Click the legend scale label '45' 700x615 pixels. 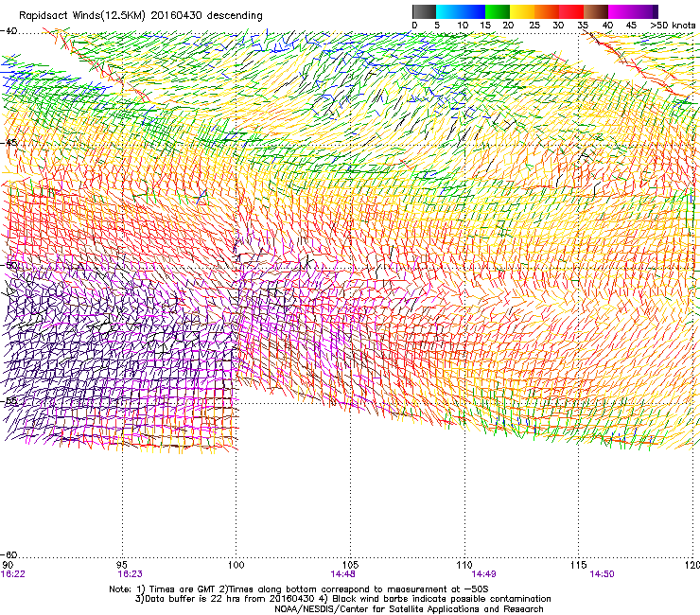(631, 26)
